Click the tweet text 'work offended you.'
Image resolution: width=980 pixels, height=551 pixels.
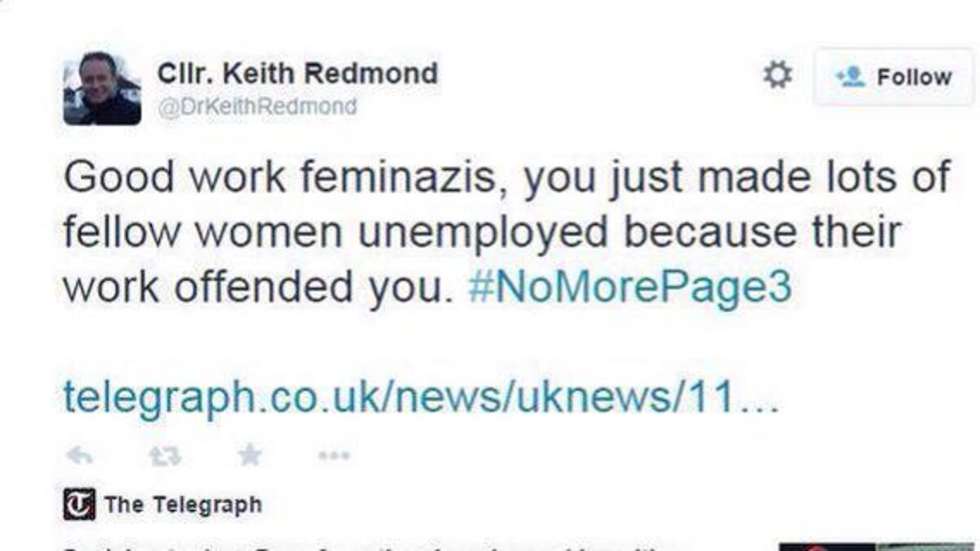point(257,289)
